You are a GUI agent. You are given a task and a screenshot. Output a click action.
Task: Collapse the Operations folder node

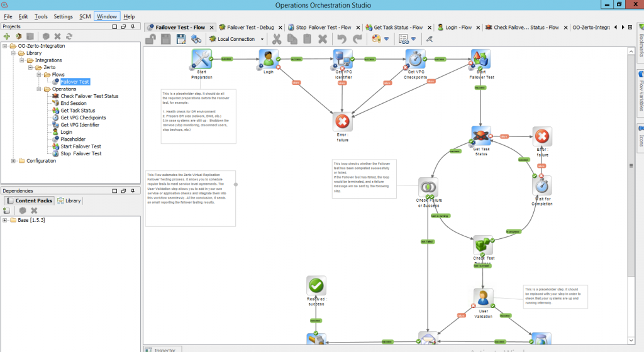pos(39,89)
